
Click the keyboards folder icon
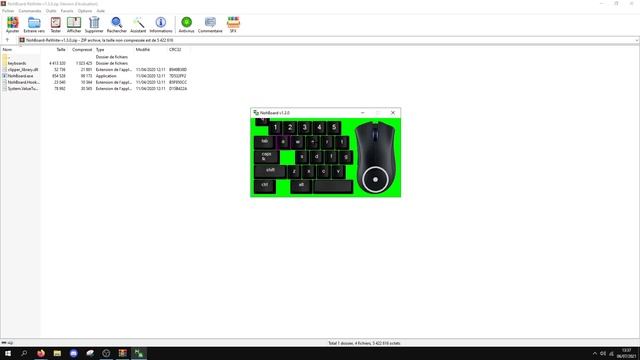tap(4, 63)
